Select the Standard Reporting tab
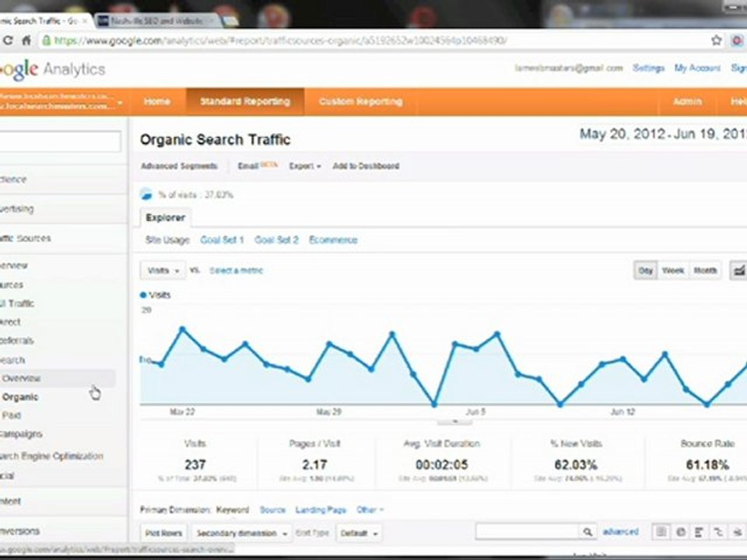747x560 pixels. tap(245, 101)
